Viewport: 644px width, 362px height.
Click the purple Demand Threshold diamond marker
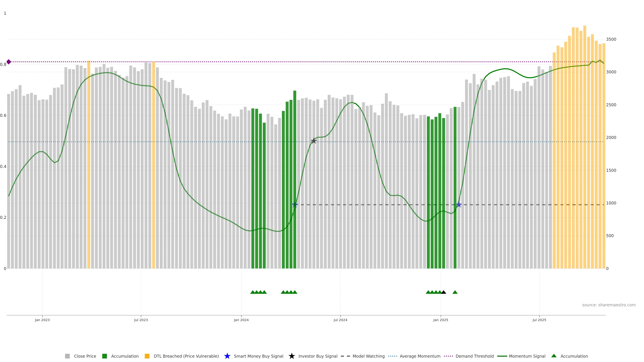pos(9,62)
